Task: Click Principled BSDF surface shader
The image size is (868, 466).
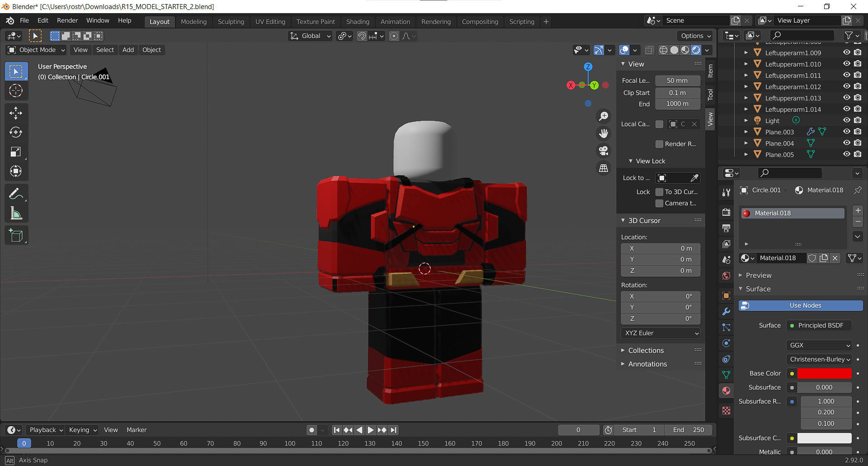Action: pyautogui.click(x=819, y=325)
